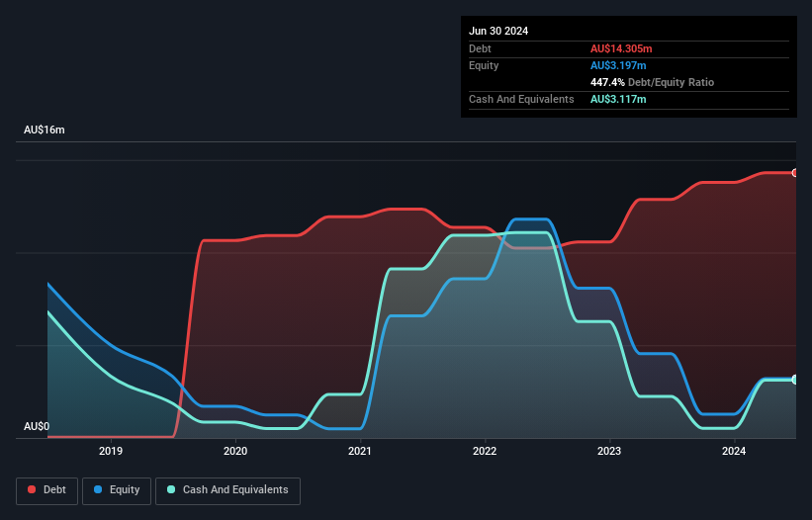812x520 pixels.
Task: Click the AU$3.197m equity value
Action: coord(618,65)
